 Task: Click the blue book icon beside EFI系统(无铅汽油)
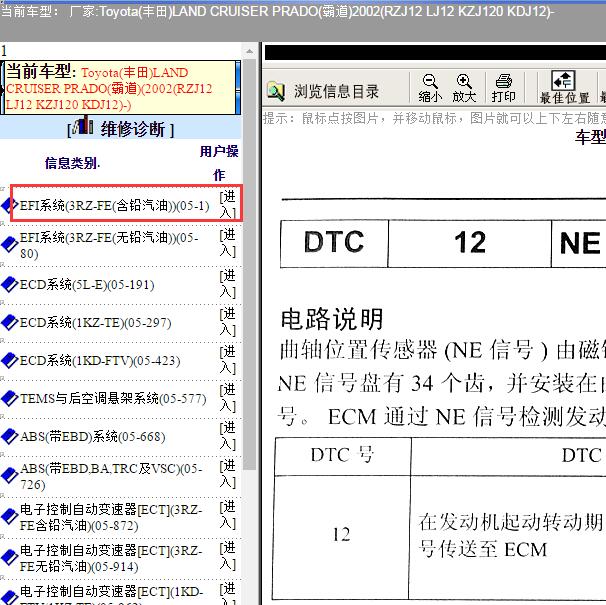(9, 245)
